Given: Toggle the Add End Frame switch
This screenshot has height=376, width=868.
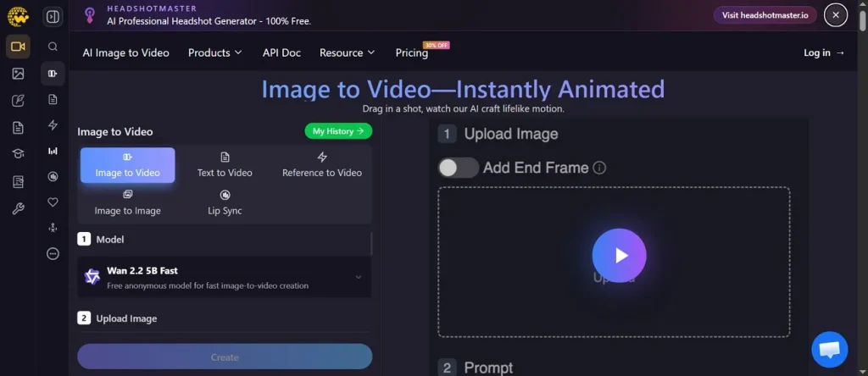Looking at the screenshot, I should (x=459, y=168).
